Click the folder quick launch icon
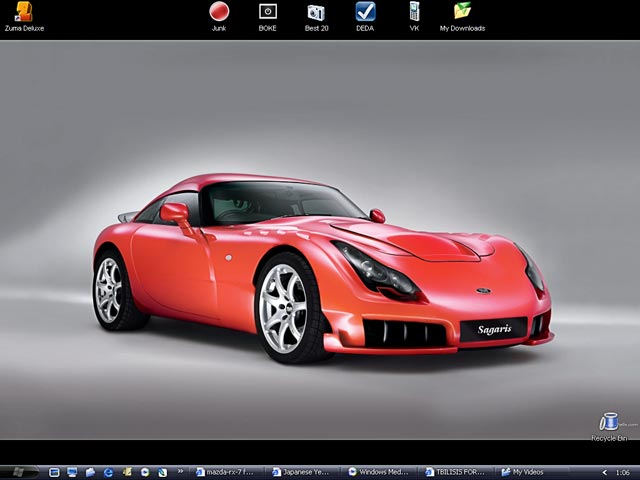The width and height of the screenshot is (640, 480). tap(90, 473)
